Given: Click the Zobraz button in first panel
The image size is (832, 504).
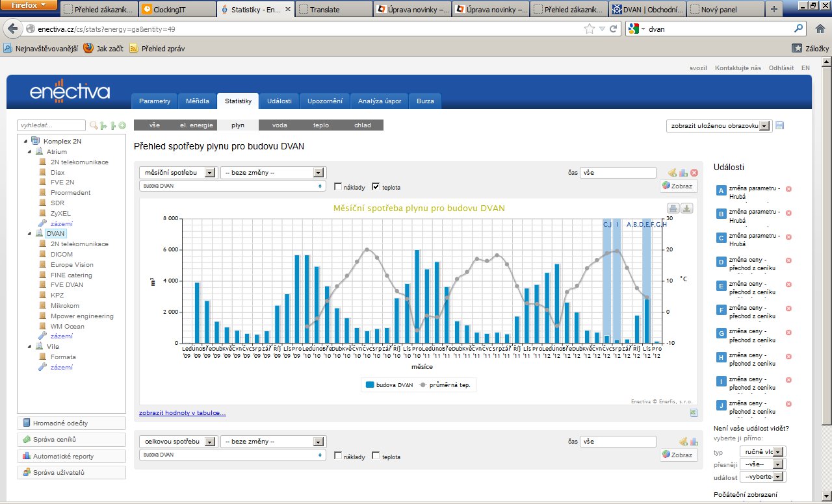Looking at the screenshot, I should (679, 186).
